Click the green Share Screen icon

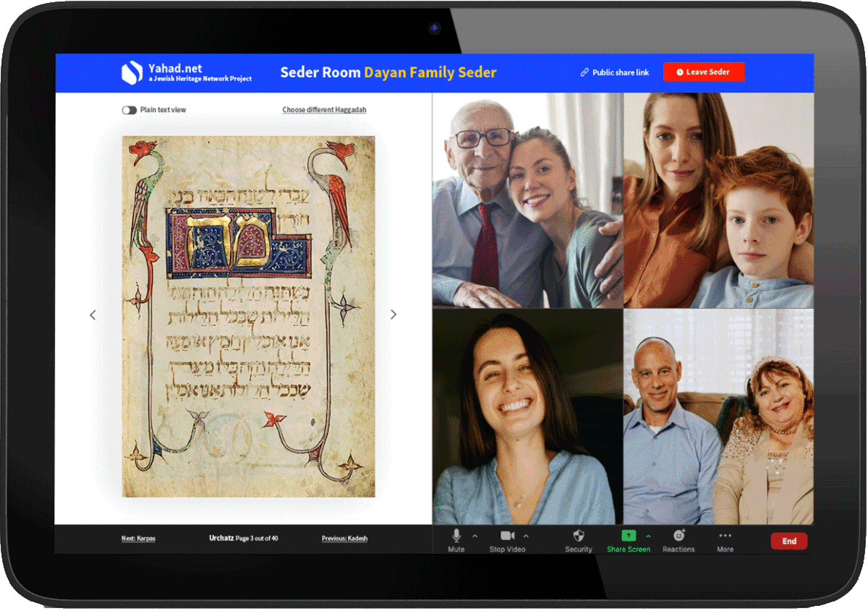click(629, 535)
